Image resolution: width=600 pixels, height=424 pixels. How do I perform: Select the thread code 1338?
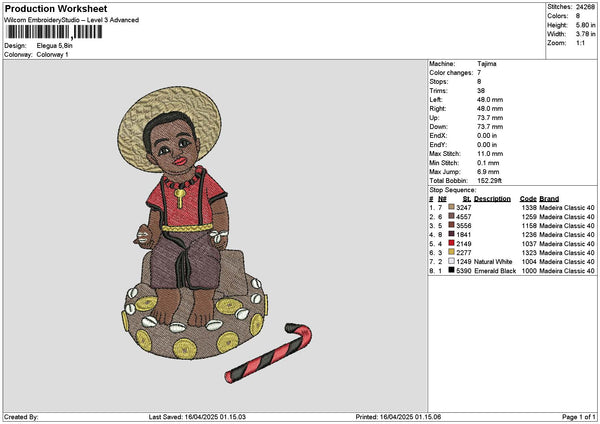click(x=529, y=208)
